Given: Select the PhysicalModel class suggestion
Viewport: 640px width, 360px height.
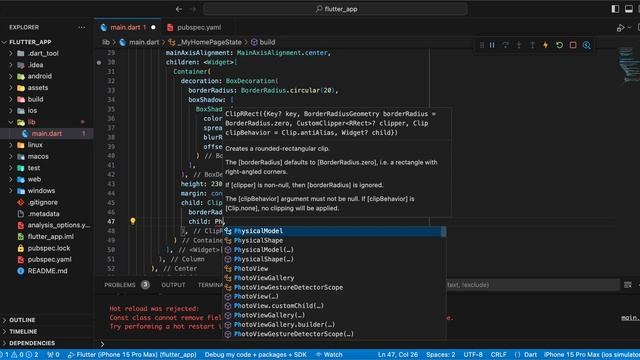Looking at the screenshot, I should tap(334, 231).
